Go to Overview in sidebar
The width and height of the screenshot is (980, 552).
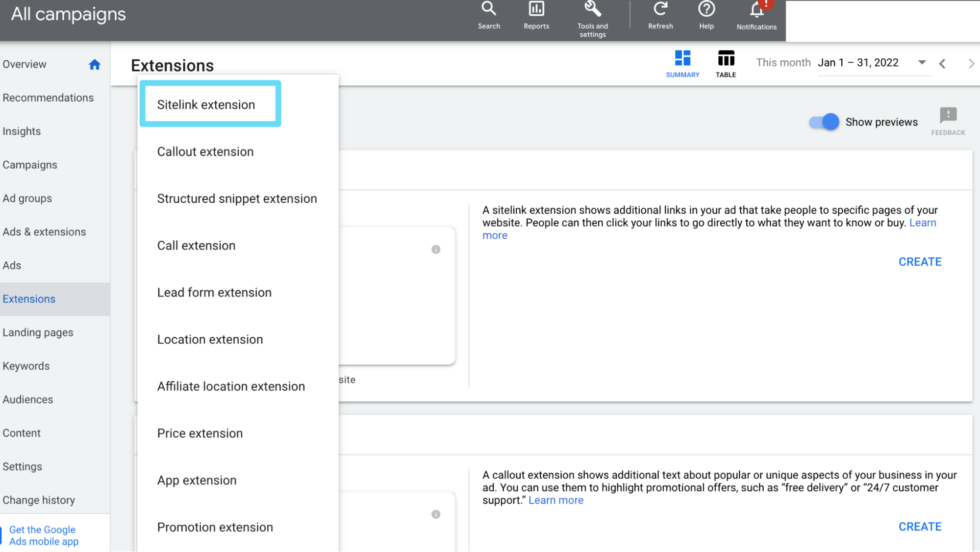point(25,64)
